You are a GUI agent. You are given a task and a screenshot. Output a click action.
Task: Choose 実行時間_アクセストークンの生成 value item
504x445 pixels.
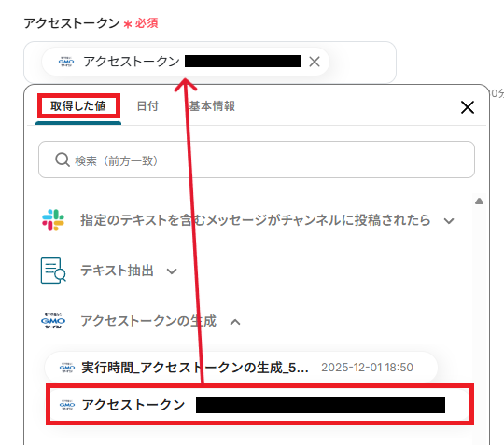(x=241, y=368)
